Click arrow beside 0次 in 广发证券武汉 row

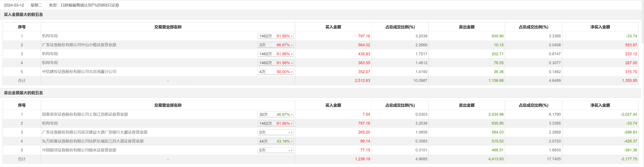pos(292,132)
